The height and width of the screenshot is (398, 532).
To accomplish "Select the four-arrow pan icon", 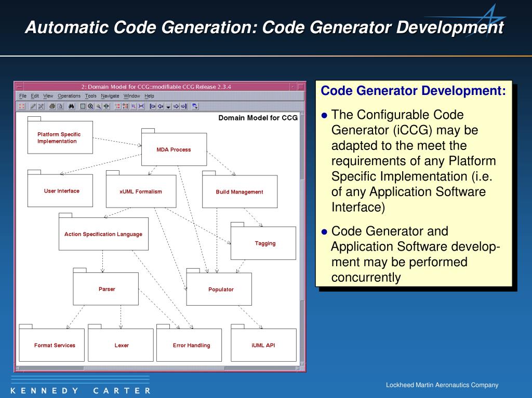I will (107, 106).
